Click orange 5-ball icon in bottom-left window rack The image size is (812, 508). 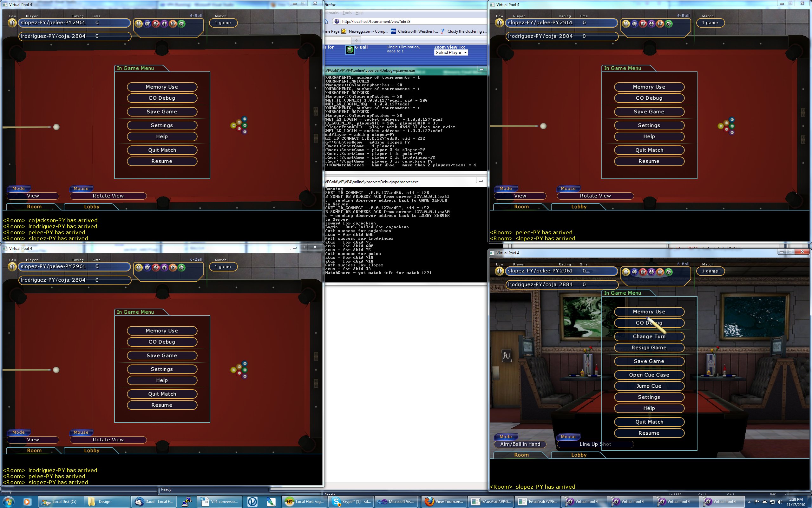click(x=173, y=267)
